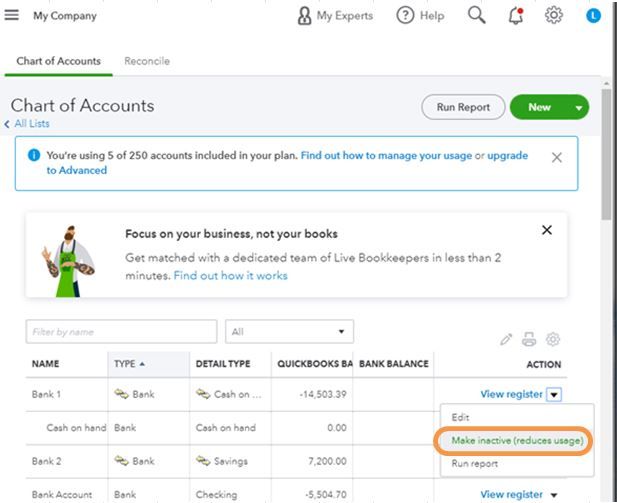The width and height of the screenshot is (617, 503).
Task: Click the money icon in Bank 1 type
Action: [121, 394]
